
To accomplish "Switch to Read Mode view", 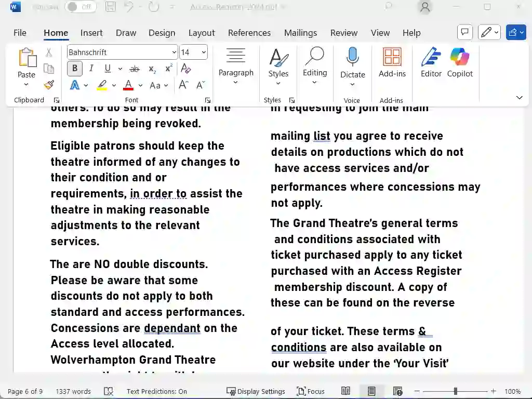I will click(x=345, y=391).
